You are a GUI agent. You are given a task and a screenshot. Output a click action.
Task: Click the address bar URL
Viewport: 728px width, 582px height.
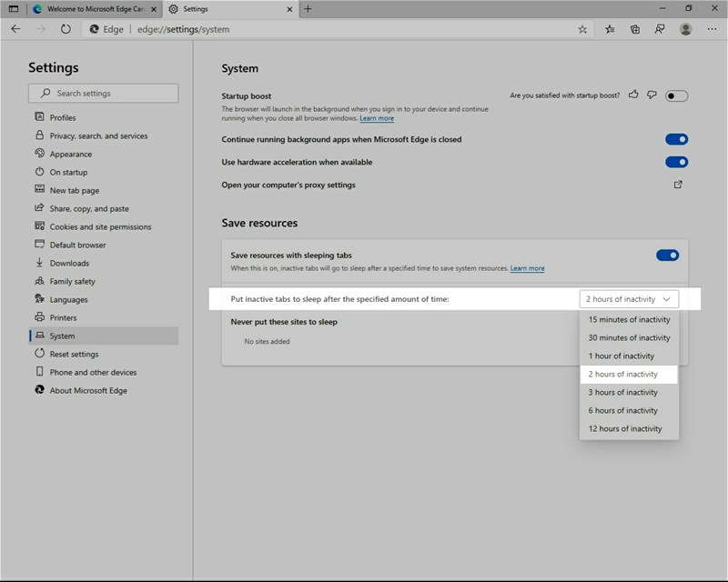pyautogui.click(x=184, y=29)
